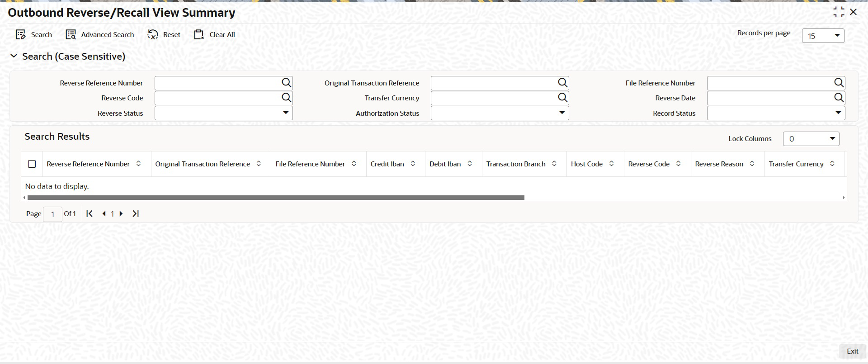Collapse the Search (Case Sensitive) section
This screenshot has width=868, height=364.
[14, 56]
